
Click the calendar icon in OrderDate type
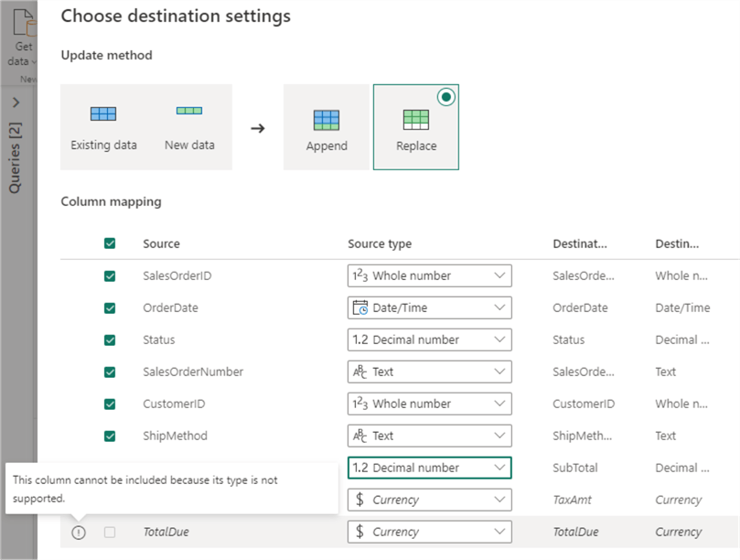pos(359,308)
